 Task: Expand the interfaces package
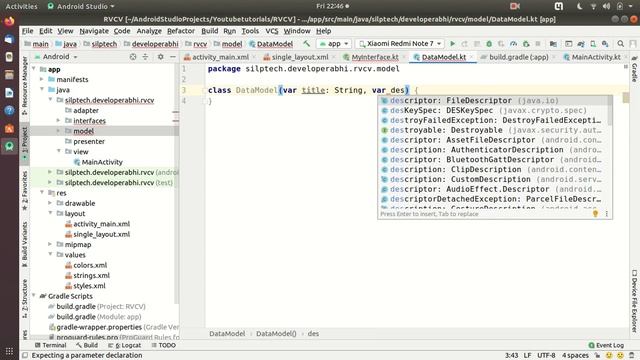click(x=59, y=120)
